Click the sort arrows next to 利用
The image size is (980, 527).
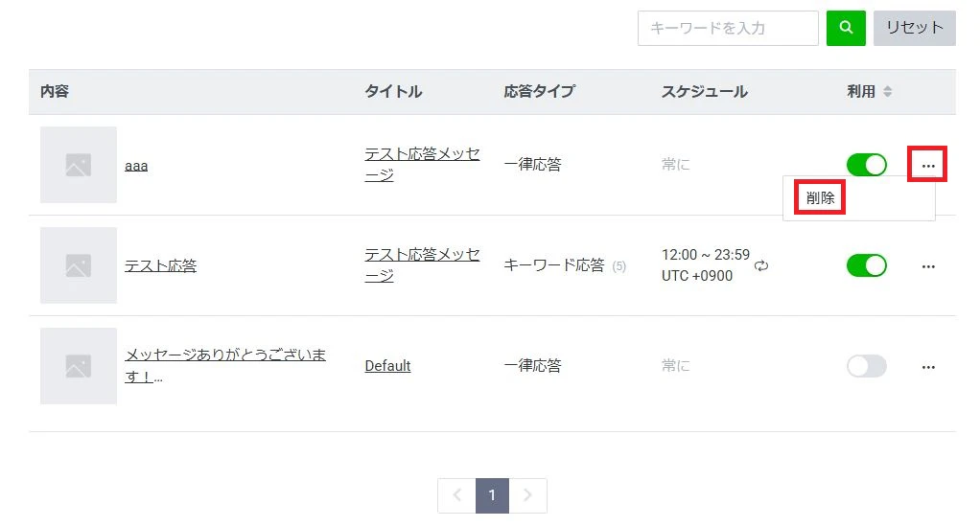click(x=888, y=92)
